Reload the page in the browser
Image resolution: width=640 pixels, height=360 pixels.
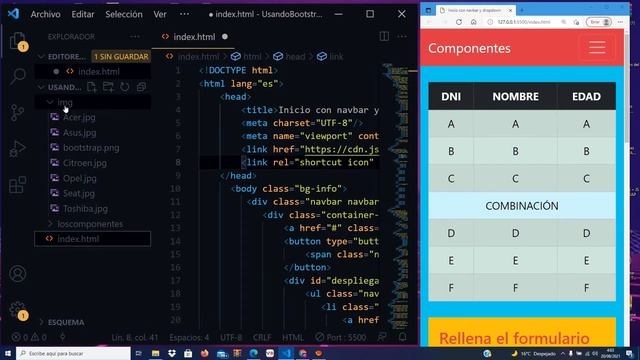(459, 22)
